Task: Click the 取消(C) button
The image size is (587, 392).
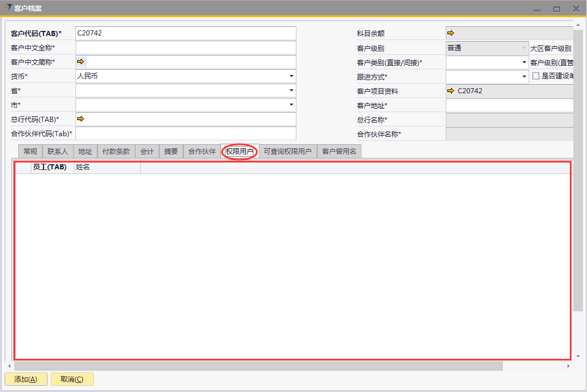Action: coord(72,379)
